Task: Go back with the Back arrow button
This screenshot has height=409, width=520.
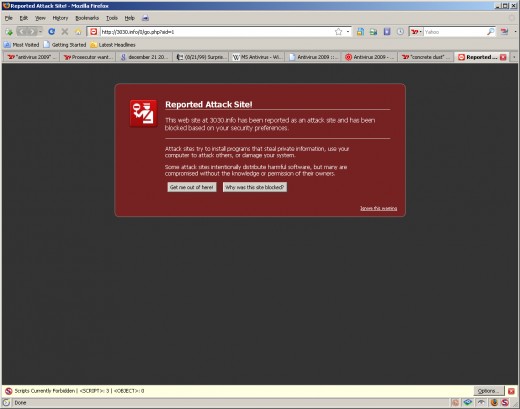Action: (21, 32)
